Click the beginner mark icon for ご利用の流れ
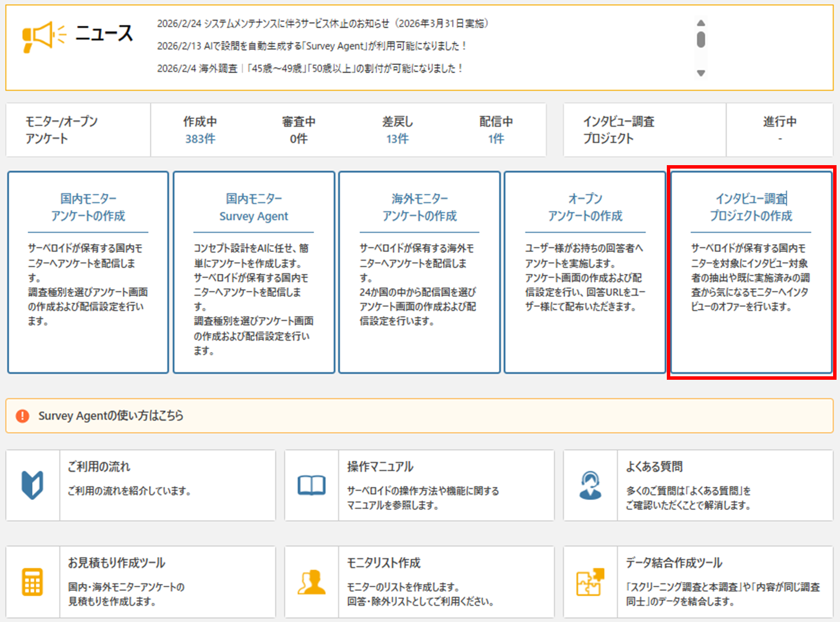Screen dimensions: 840x622 coord(32,485)
